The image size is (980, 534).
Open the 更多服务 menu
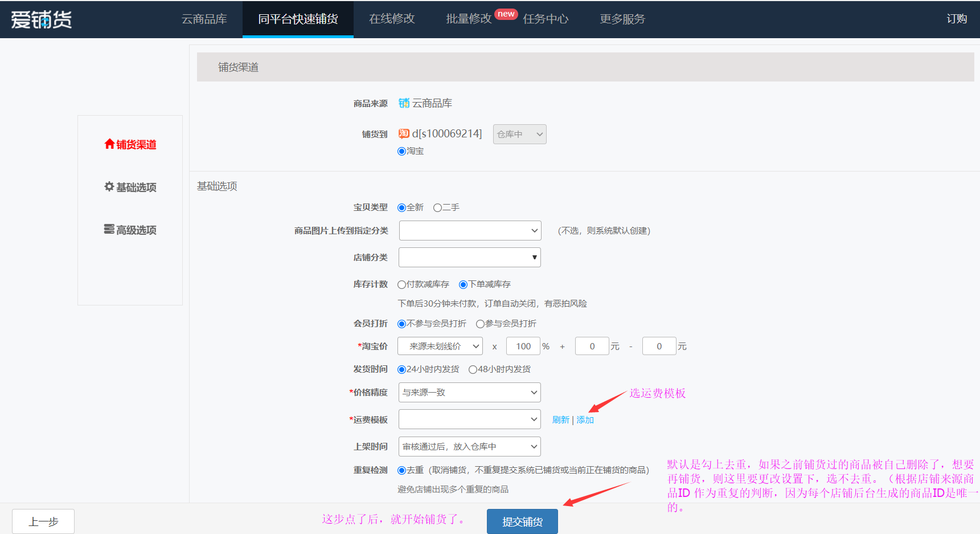(x=622, y=19)
